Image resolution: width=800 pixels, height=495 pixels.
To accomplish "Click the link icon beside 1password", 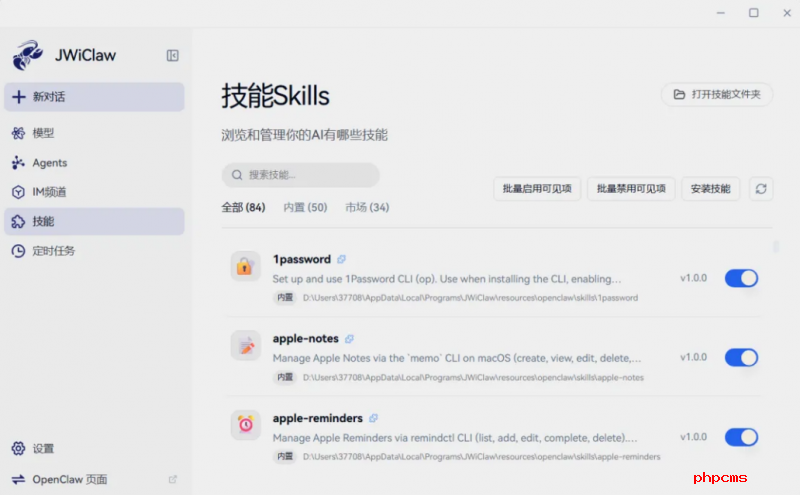I will point(342,259).
